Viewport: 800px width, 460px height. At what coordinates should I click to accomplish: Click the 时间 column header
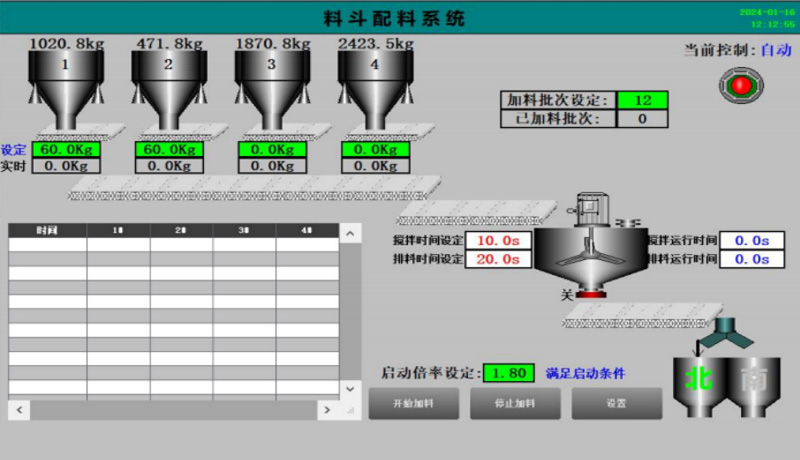(x=47, y=230)
